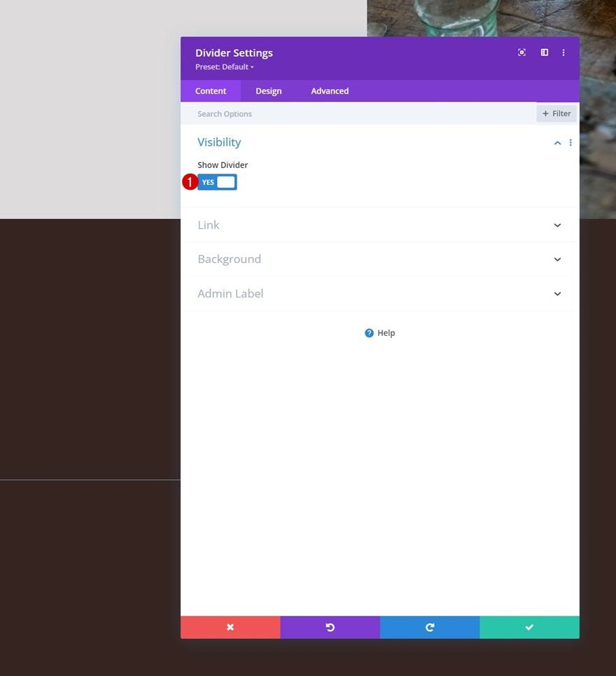Save changes with the green checkmark
The image size is (616, 676).
pos(529,627)
